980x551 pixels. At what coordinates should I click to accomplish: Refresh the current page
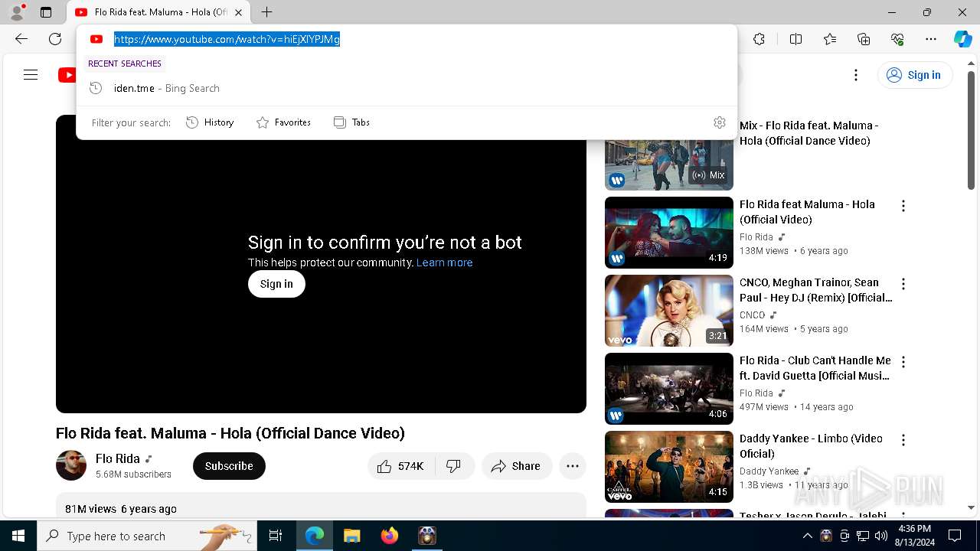(x=55, y=39)
